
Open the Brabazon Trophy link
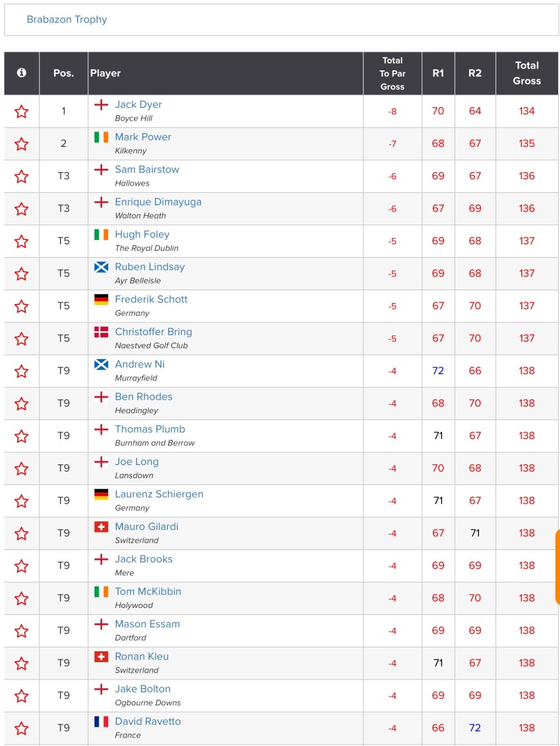pyautogui.click(x=66, y=19)
